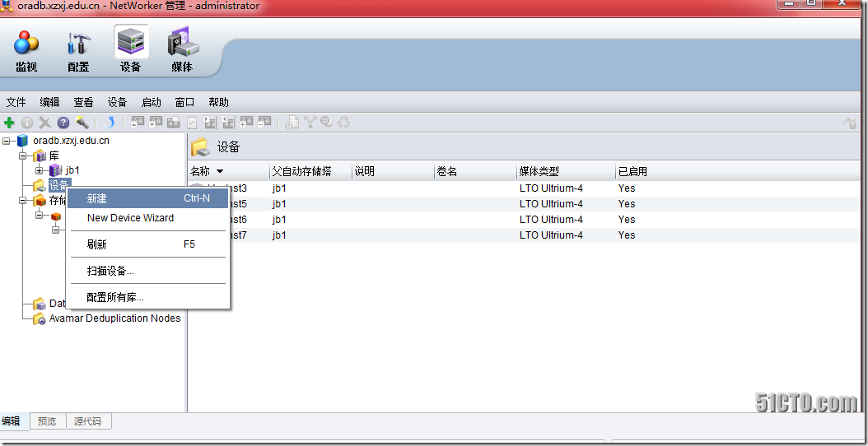Click the network branch toolbar icon
This screenshot has width=868, height=446.
coord(310,122)
